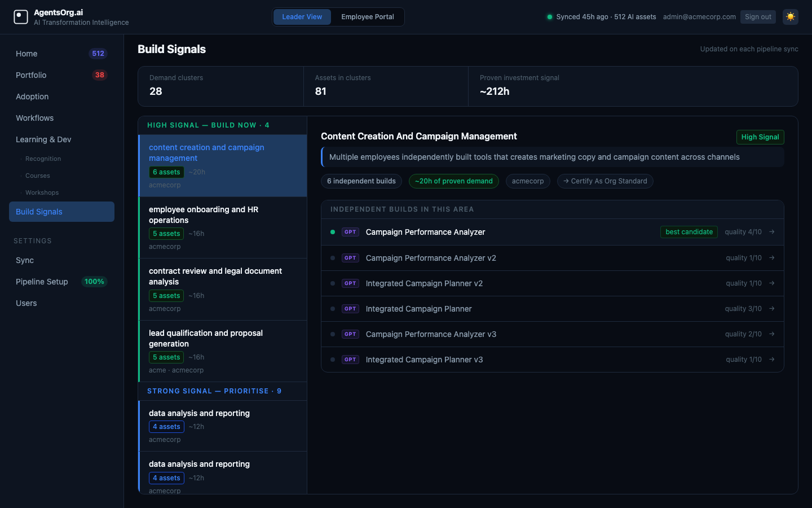Image resolution: width=812 pixels, height=508 pixels.
Task: Click the 38 badge on Portfolio
Action: point(98,75)
